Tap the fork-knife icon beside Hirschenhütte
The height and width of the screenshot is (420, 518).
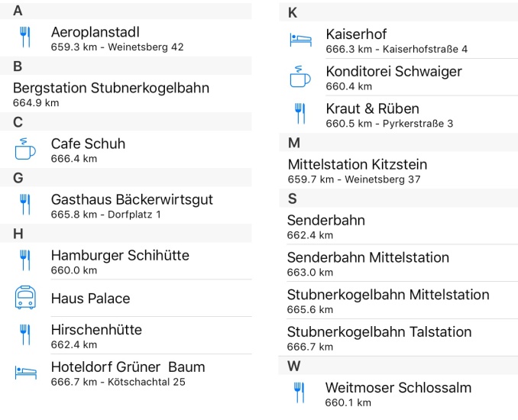(25, 334)
